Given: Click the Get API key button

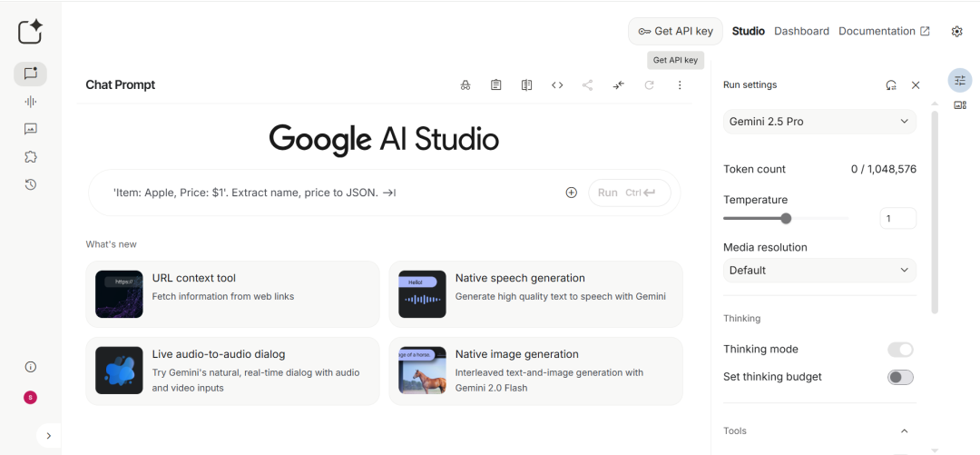Looking at the screenshot, I should [676, 31].
